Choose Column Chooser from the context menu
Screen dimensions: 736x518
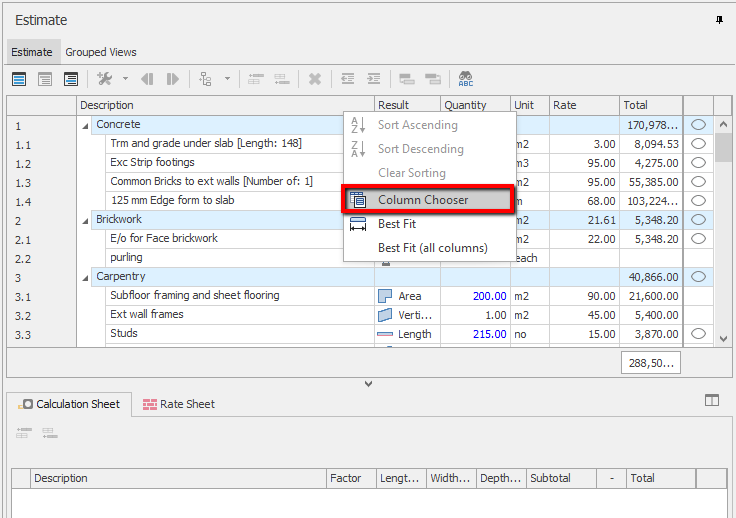tap(423, 200)
